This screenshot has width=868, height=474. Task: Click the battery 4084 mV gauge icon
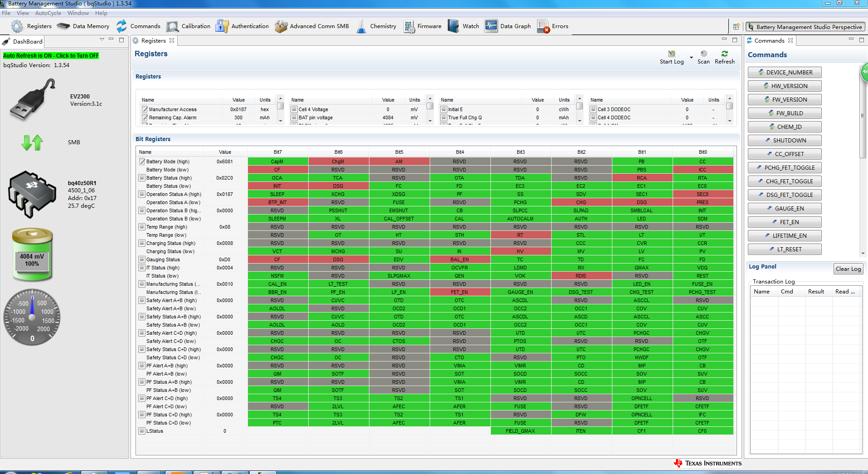tap(32, 254)
